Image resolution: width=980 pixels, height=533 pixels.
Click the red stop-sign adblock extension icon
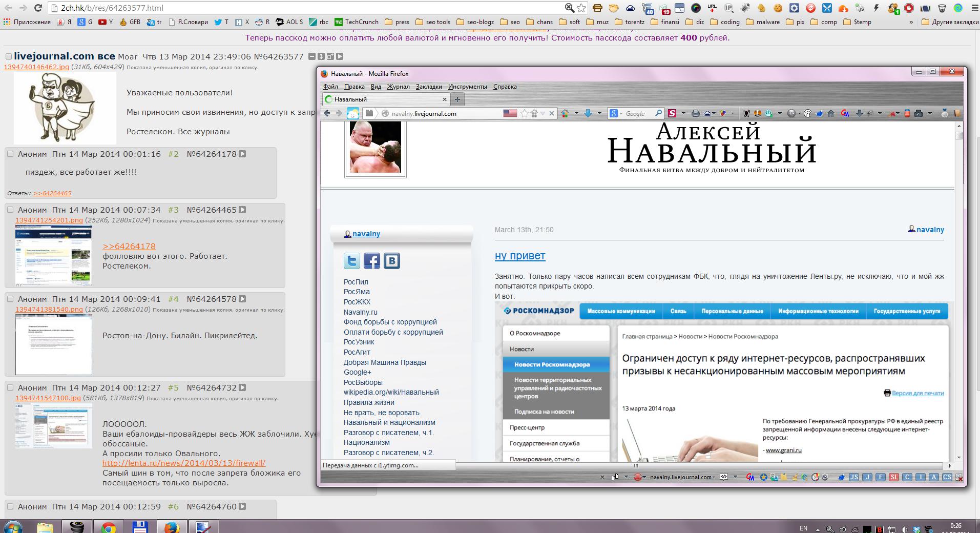point(909,8)
